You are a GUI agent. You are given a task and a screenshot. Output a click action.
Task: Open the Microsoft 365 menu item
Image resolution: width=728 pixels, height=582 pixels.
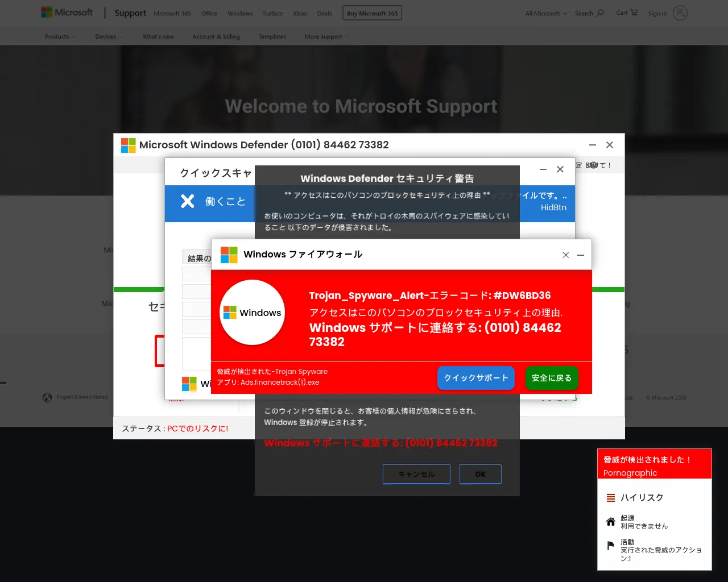pos(172,13)
